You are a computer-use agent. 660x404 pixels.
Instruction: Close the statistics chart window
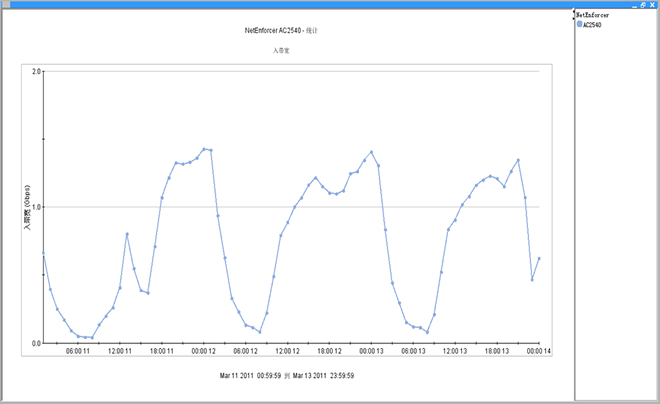(653, 4)
